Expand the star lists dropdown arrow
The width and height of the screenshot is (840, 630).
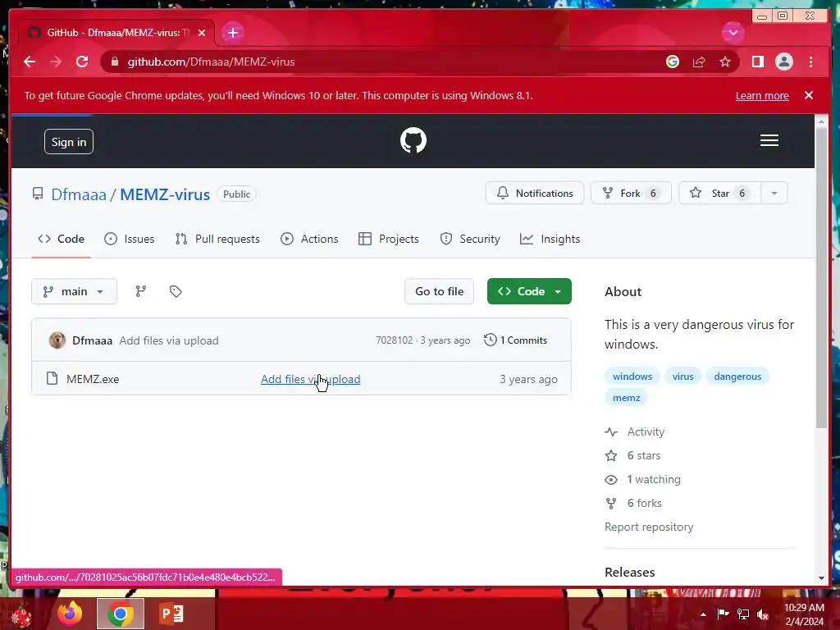(774, 193)
